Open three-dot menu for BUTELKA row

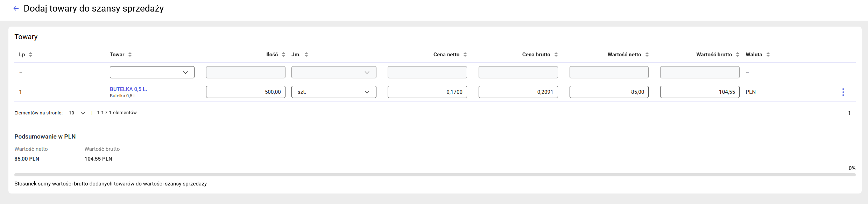tap(843, 92)
